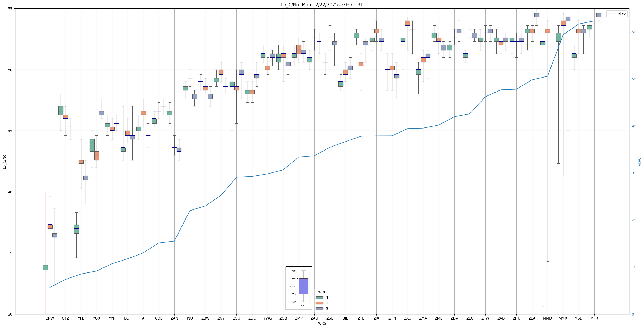
Task: Click the orange WRE 2 legend swatch
Action: point(319,303)
